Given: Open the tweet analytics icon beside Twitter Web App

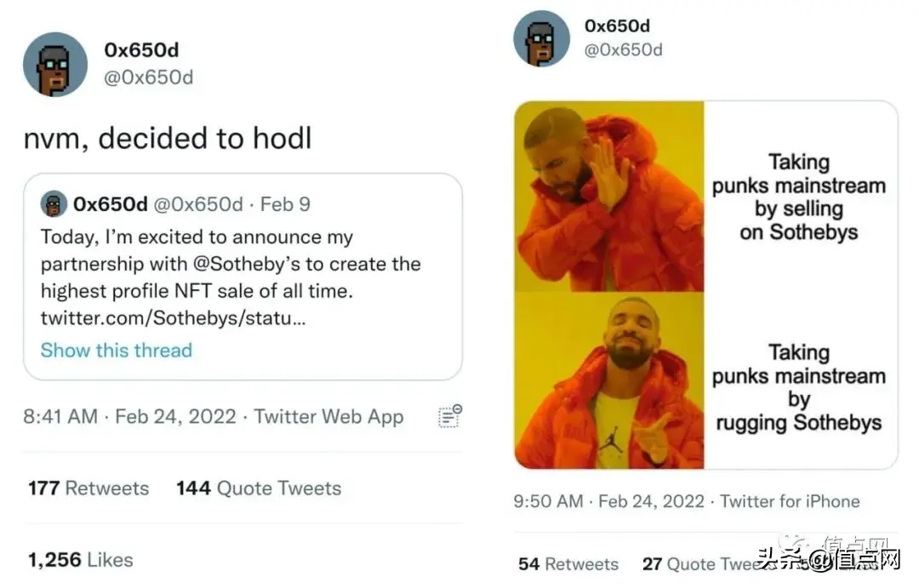Looking at the screenshot, I should tap(448, 415).
